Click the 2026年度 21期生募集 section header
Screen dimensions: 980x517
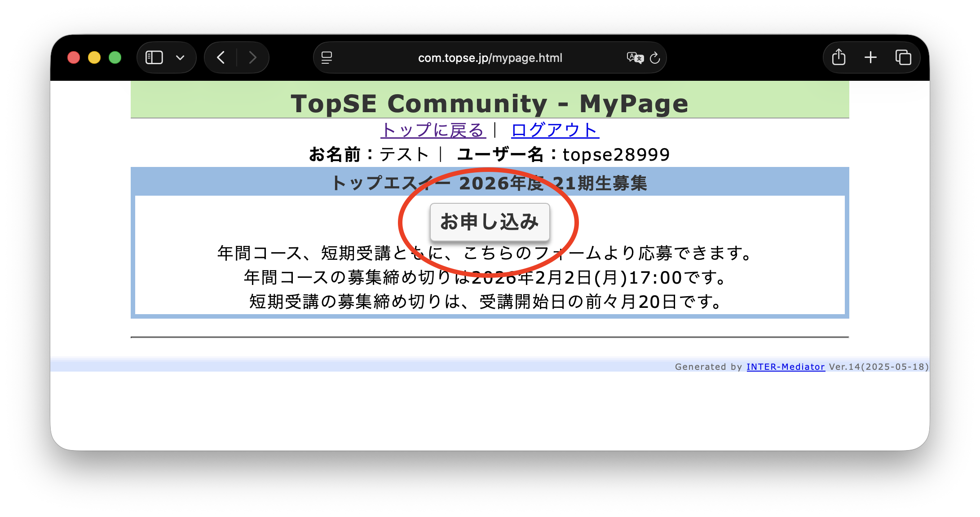(x=490, y=183)
